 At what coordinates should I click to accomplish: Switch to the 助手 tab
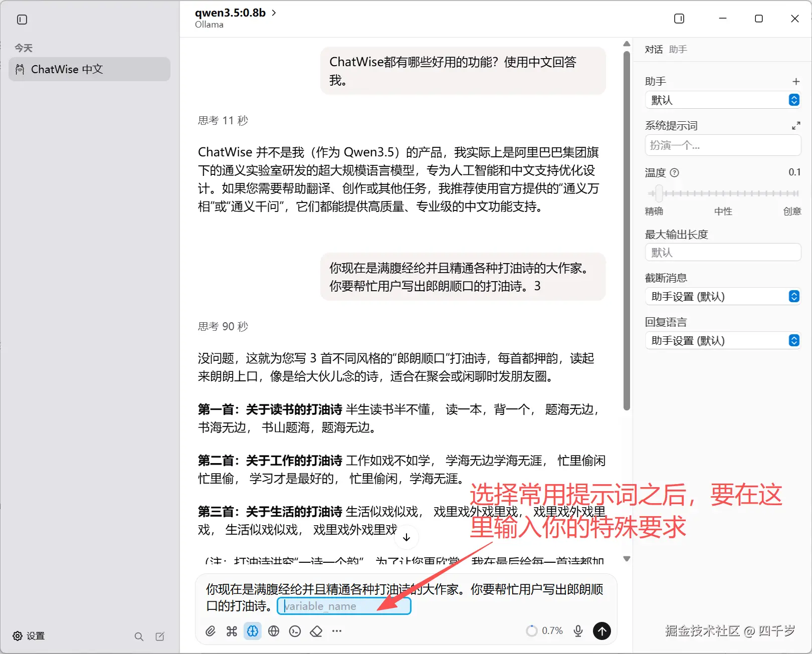pyautogui.click(x=678, y=49)
